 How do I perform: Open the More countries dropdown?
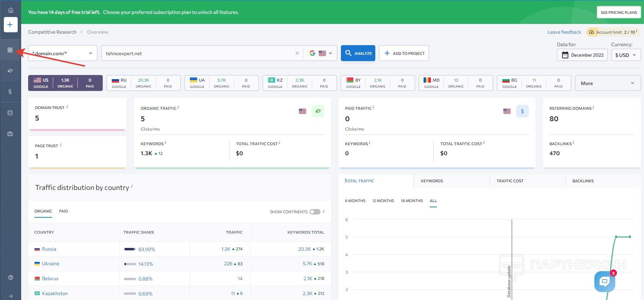point(608,83)
